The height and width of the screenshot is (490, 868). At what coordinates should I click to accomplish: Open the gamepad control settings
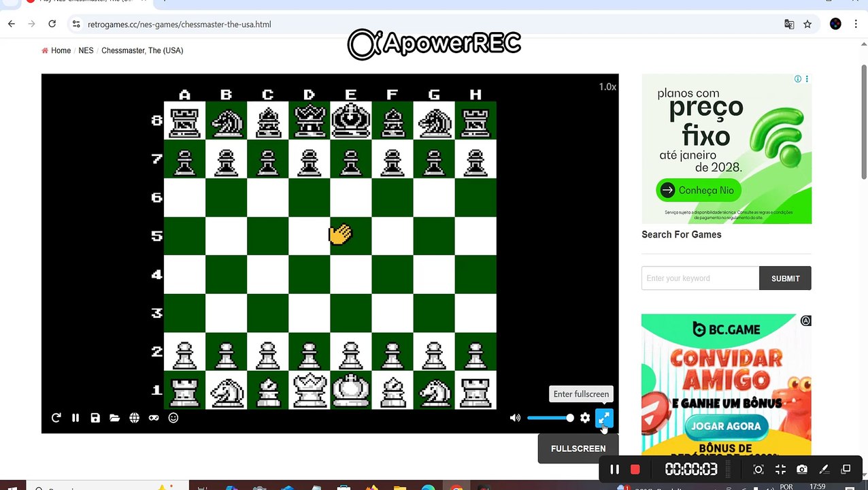pos(154,418)
